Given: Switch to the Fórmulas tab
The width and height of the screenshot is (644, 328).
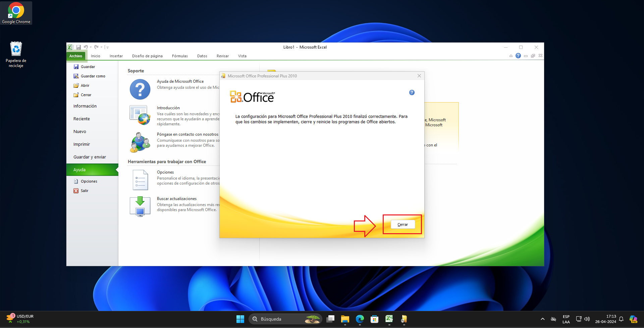Looking at the screenshot, I should point(180,56).
